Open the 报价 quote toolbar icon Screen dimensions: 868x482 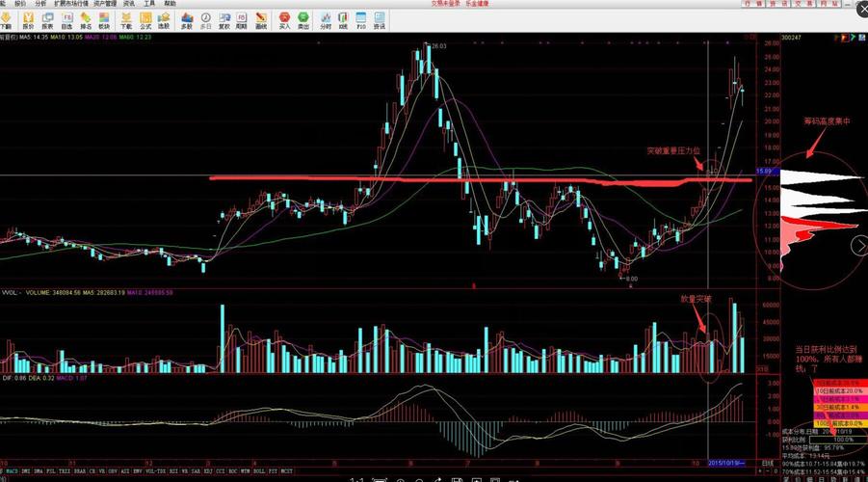pos(28,21)
